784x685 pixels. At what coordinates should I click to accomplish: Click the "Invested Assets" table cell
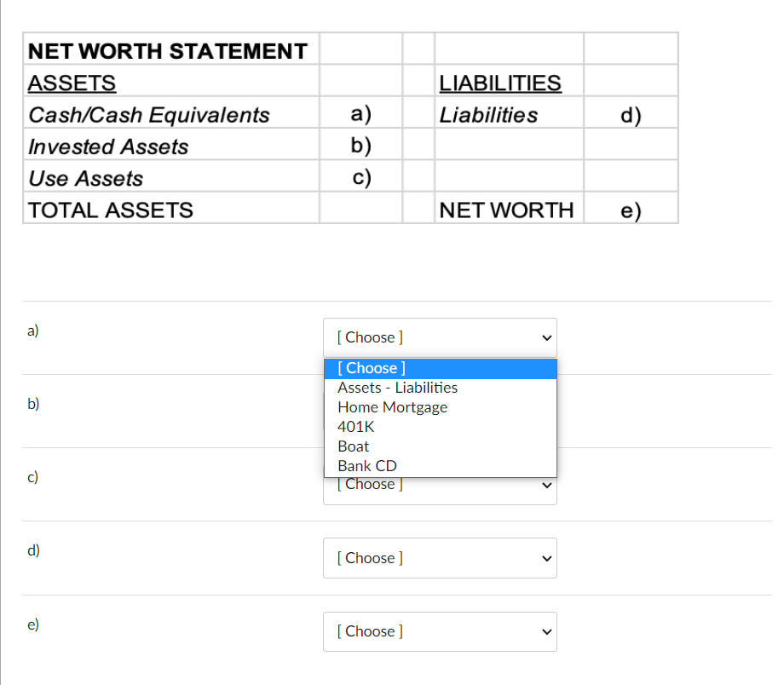click(x=107, y=145)
